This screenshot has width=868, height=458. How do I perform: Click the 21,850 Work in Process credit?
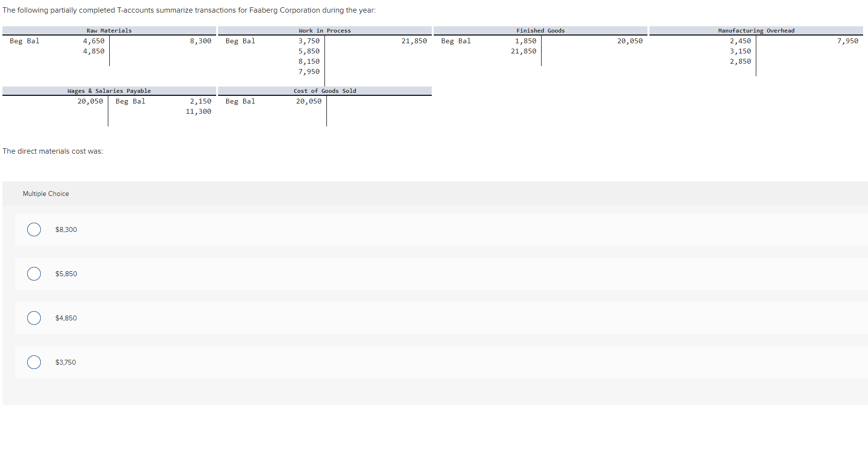(x=414, y=41)
